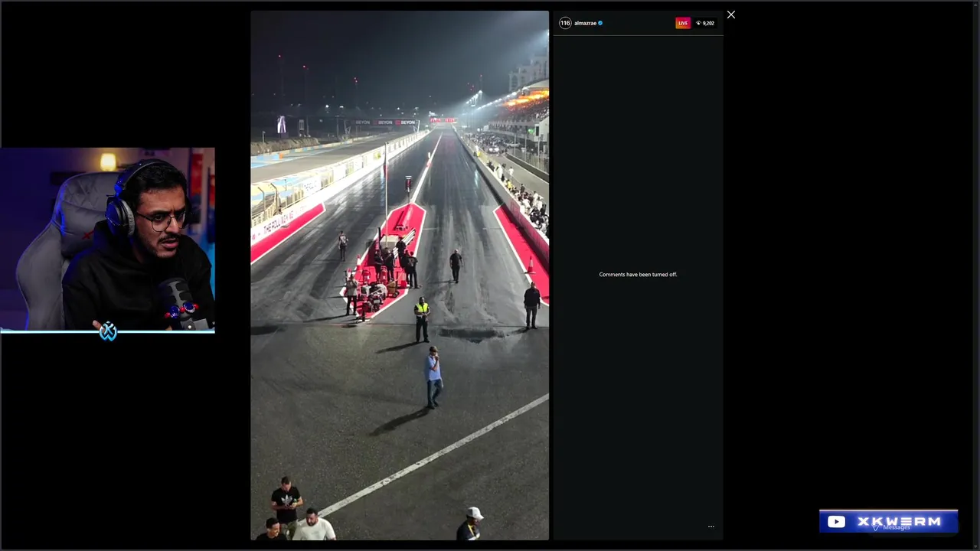
Task: Open the almazrae username link
Action: 585,23
